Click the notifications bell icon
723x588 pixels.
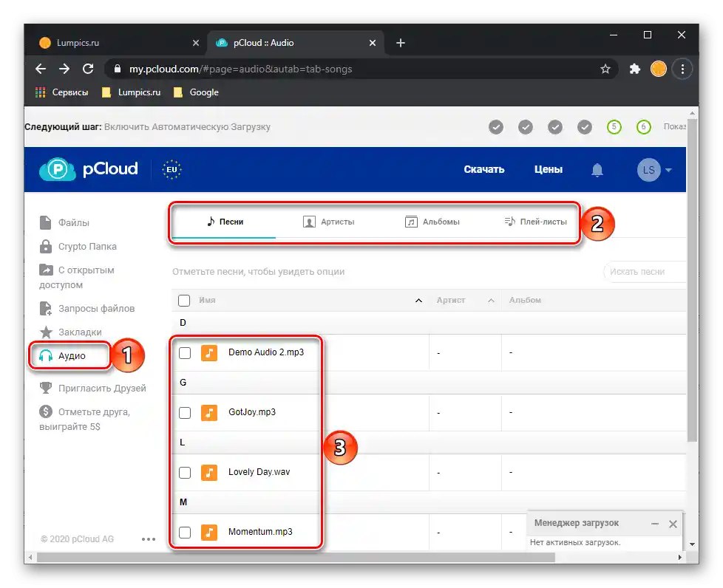[597, 170]
